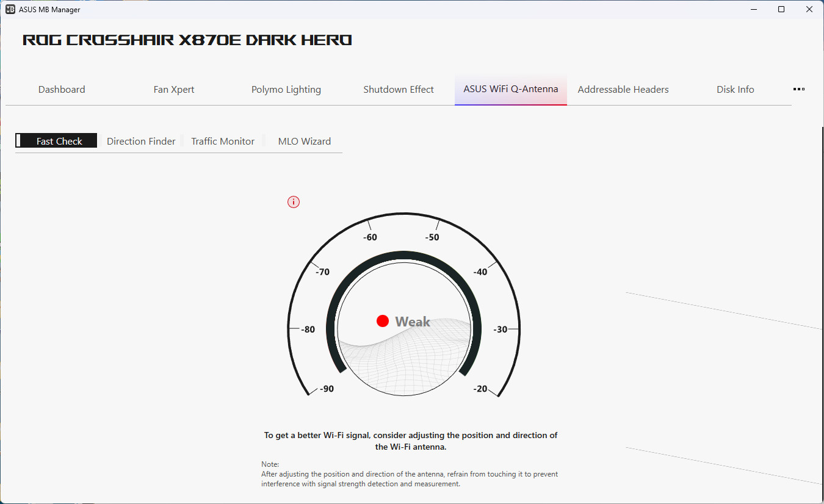
Task: Select the ASUS WiFi Q-Antenna tab
Action: coord(511,89)
